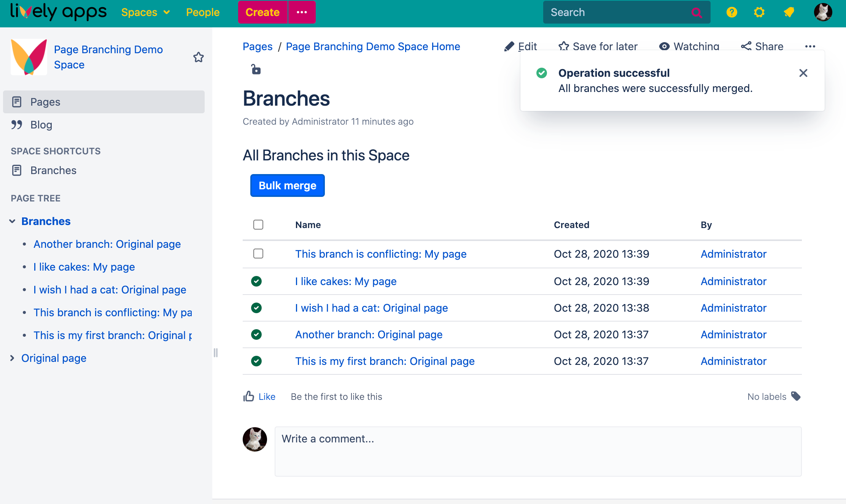
Task: Click the page restrictions unlock icon
Action: click(256, 70)
